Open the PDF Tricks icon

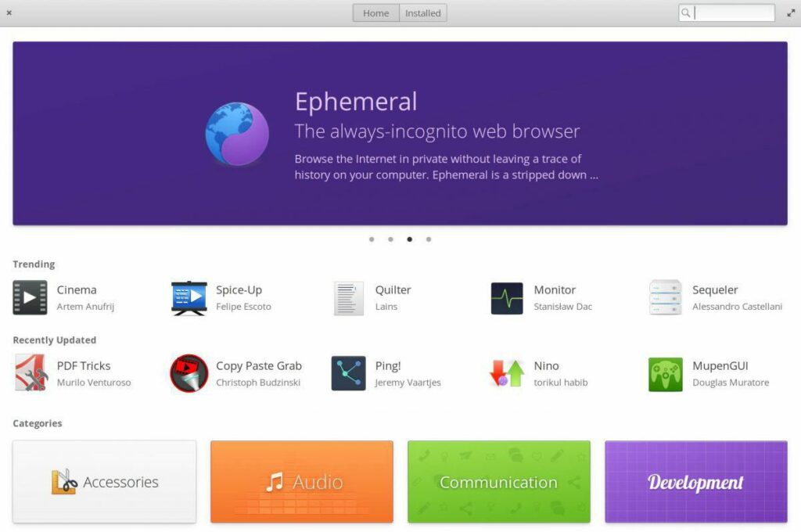coord(31,373)
